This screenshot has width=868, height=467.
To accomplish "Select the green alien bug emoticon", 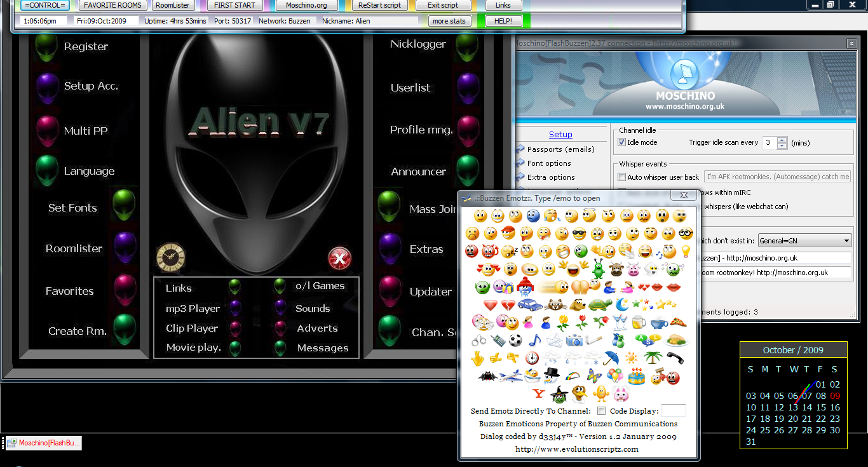I will (599, 268).
